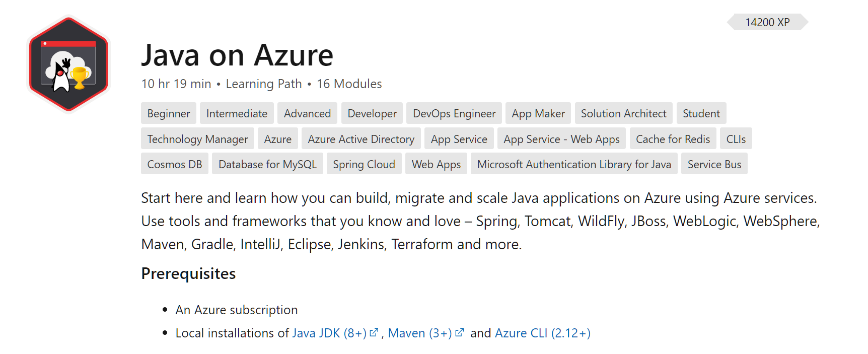Screen dimensions: 868x354
Task: Click the Developer role tag
Action: [372, 113]
